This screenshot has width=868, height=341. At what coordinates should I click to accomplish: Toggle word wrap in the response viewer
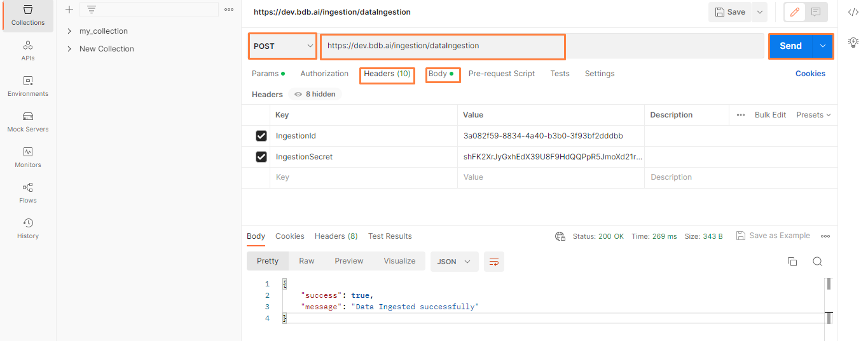tap(494, 262)
